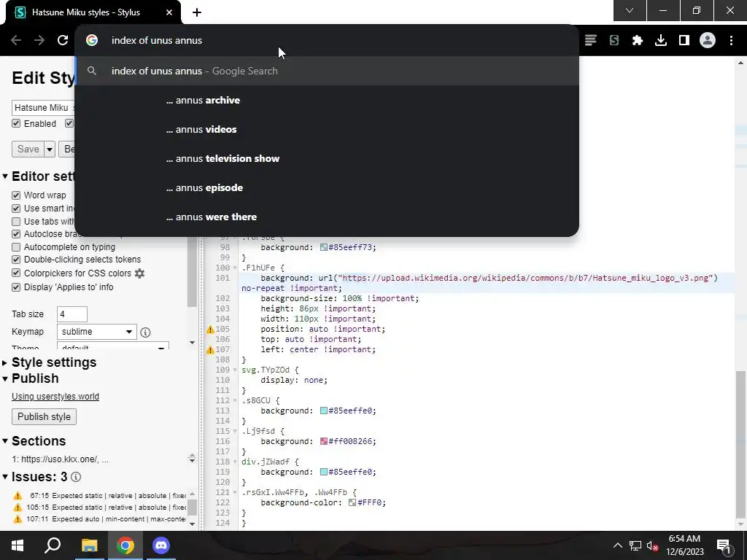Open the Stylus extension icon
This screenshot has width=747, height=560.
pyautogui.click(x=614, y=41)
